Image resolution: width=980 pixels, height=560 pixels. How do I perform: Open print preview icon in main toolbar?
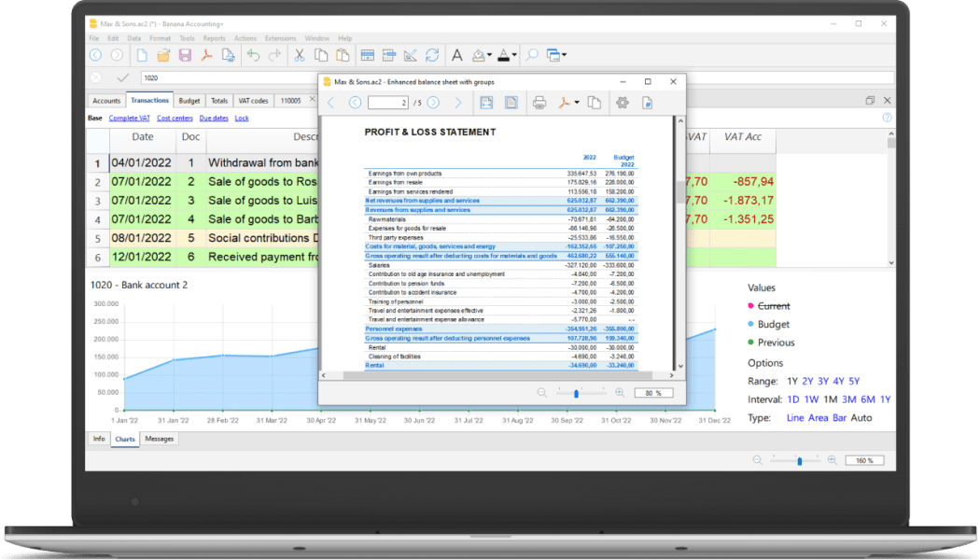[x=228, y=56]
